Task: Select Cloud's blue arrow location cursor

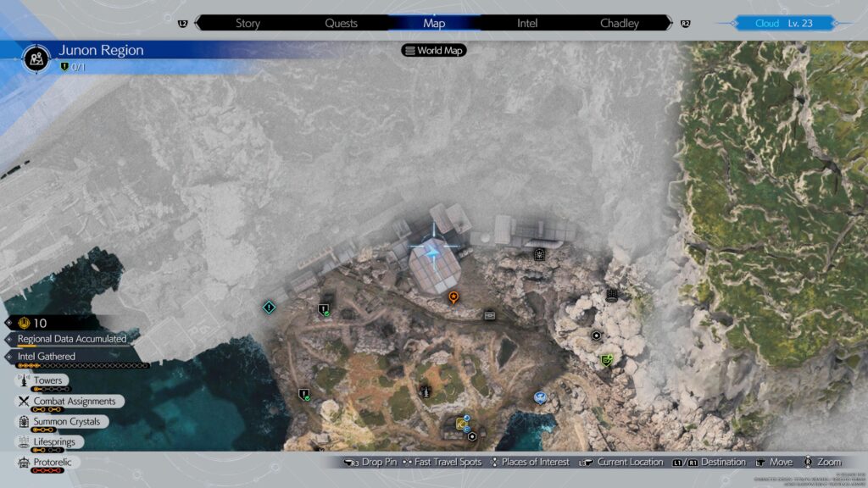Action: click(434, 252)
